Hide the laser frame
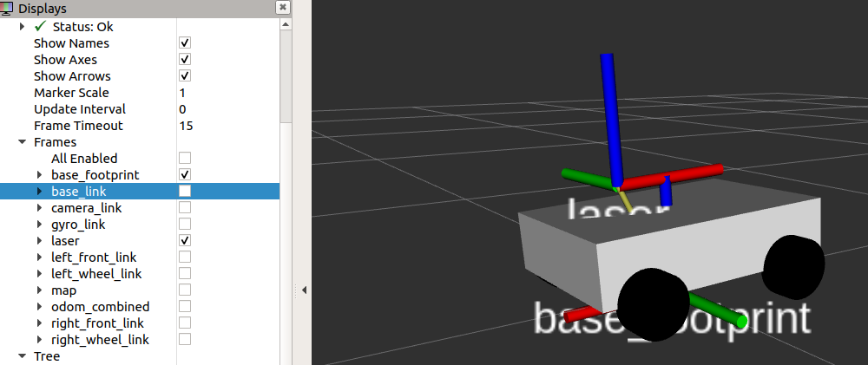This screenshot has height=365, width=868. (185, 240)
